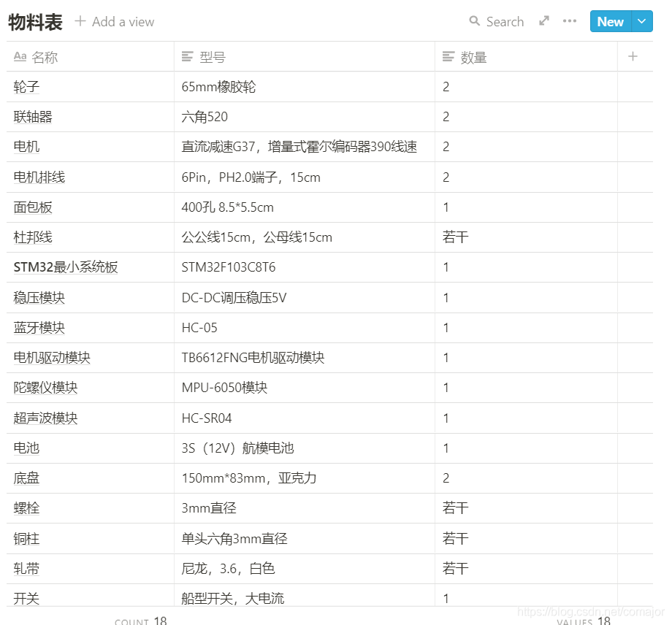
Task: Click the Aa icon beside the 名称 column
Action: (x=20, y=56)
